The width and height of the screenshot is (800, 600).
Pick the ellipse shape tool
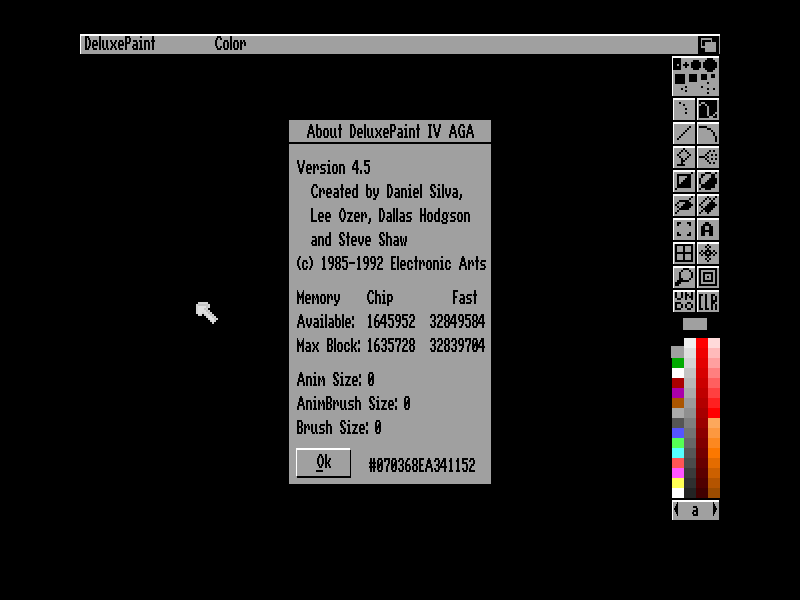click(684, 205)
